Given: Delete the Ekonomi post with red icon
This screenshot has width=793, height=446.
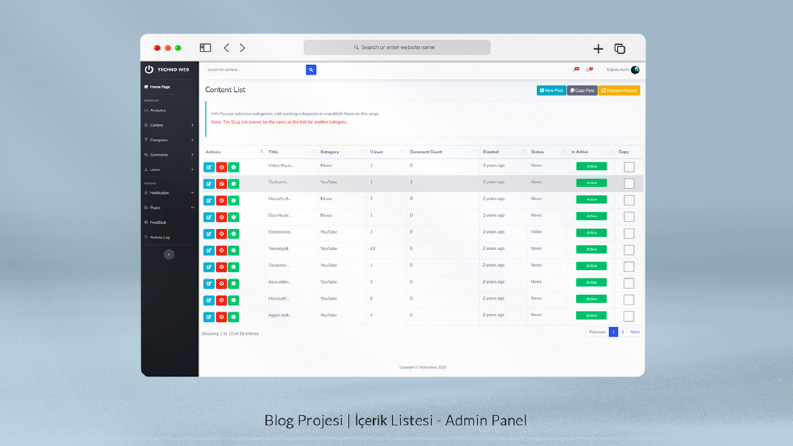Looking at the screenshot, I should point(222,234).
